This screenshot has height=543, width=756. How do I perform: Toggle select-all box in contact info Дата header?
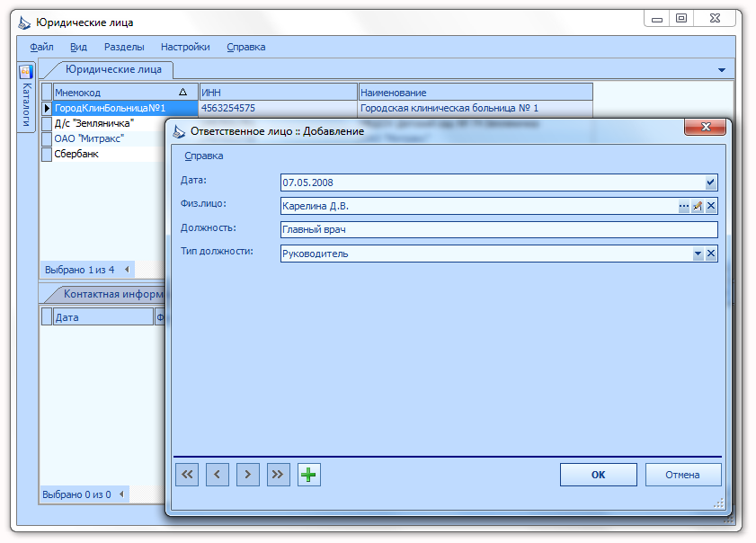pos(47,316)
